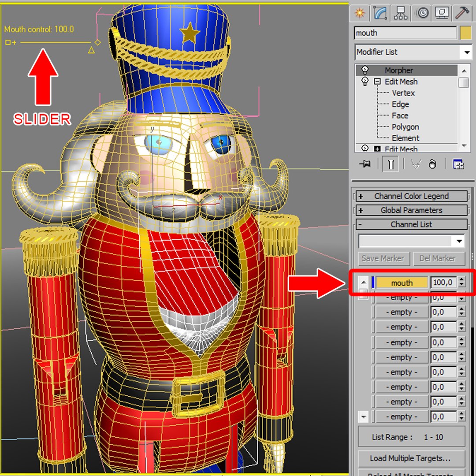Open the yellow object color swatch
The width and height of the screenshot is (476, 476).
click(466, 33)
